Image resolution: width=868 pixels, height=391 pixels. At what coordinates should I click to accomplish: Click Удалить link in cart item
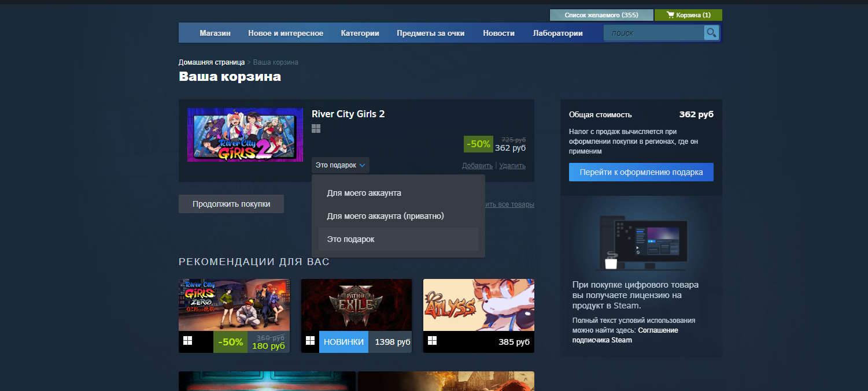pyautogui.click(x=512, y=166)
